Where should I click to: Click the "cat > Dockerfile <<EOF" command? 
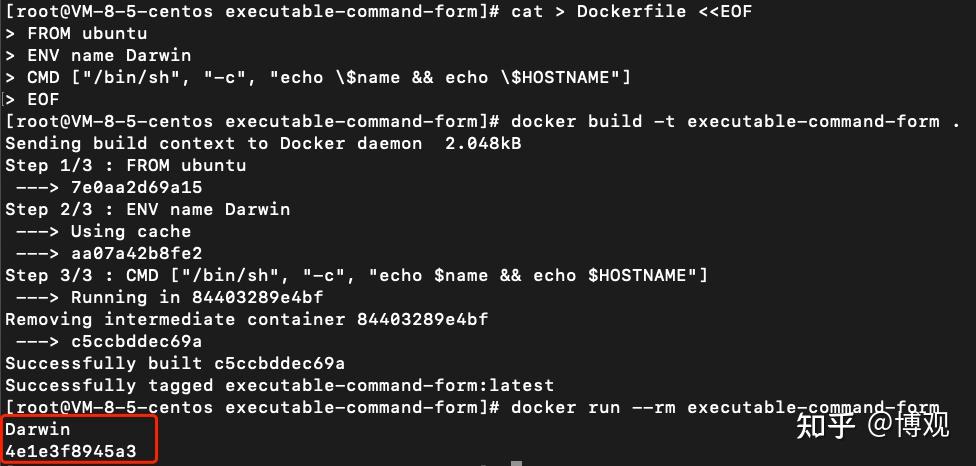click(x=631, y=12)
